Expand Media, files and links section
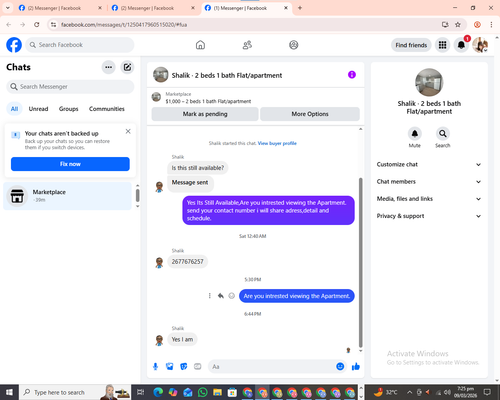The height and width of the screenshot is (400, 500). [x=429, y=199]
